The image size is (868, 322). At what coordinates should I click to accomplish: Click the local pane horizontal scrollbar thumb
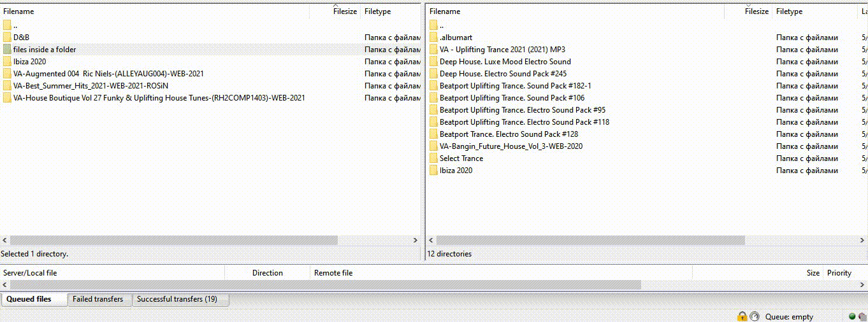[173, 241]
